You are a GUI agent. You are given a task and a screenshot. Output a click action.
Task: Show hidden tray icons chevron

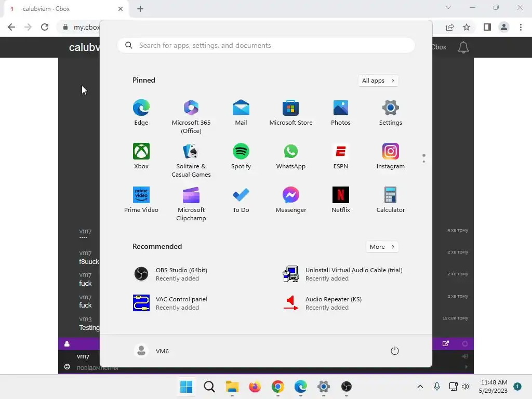coord(420,387)
